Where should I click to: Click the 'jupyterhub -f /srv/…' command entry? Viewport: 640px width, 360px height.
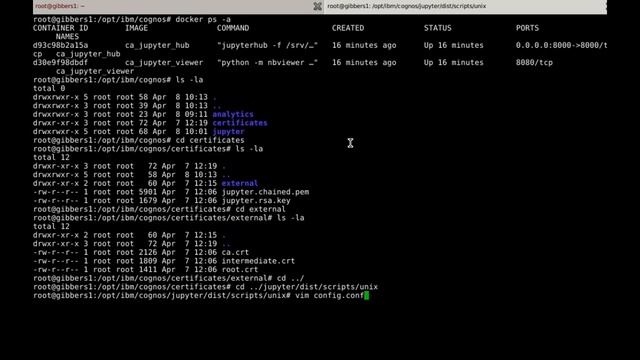[x=267, y=45]
